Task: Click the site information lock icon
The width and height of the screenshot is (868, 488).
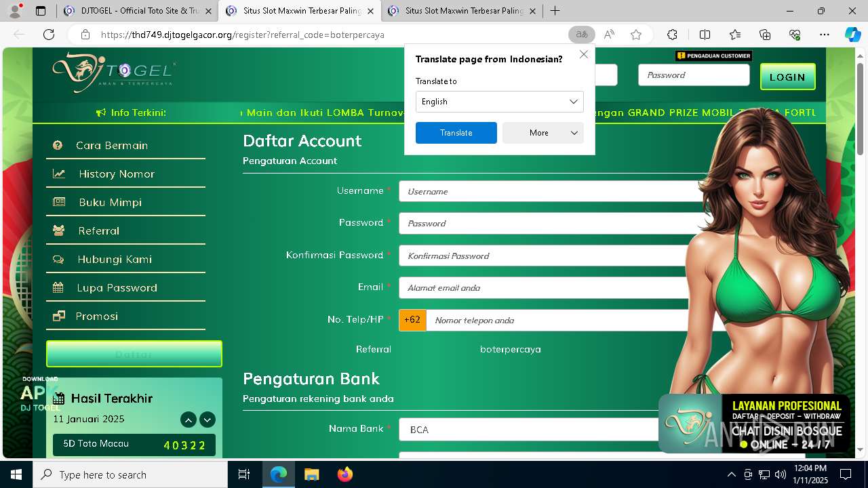Action: tap(85, 35)
